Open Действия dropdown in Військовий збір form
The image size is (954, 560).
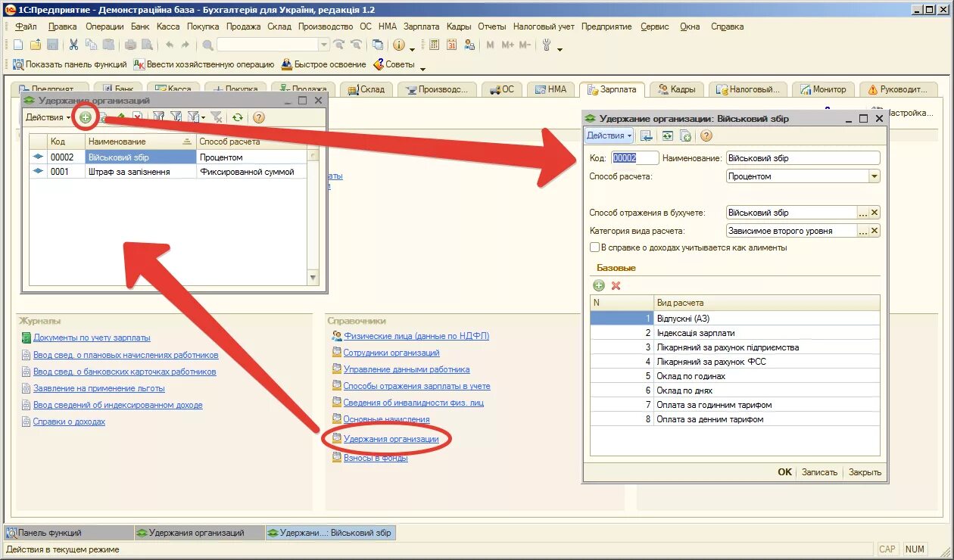[609, 135]
